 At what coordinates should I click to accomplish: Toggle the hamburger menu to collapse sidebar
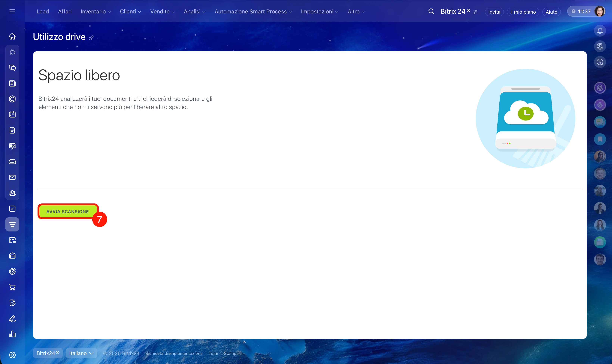click(x=12, y=11)
